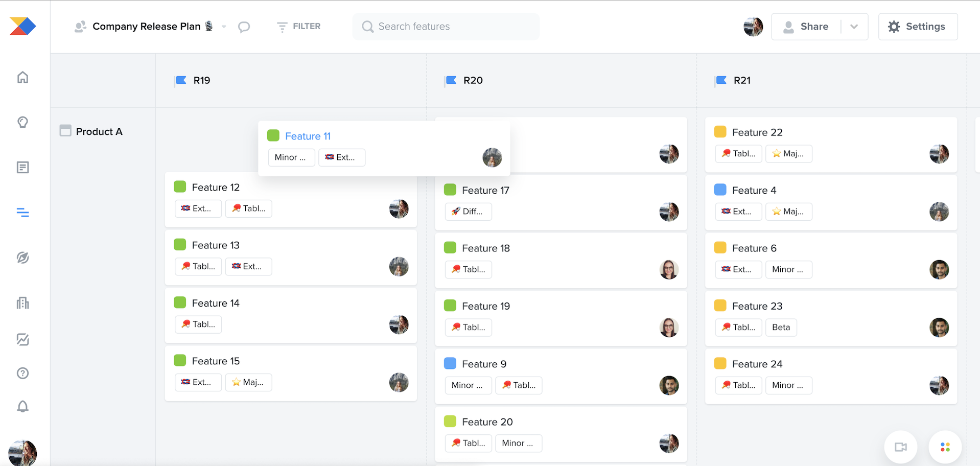
Task: Click the Beta tag on Feature 23
Action: click(x=781, y=328)
